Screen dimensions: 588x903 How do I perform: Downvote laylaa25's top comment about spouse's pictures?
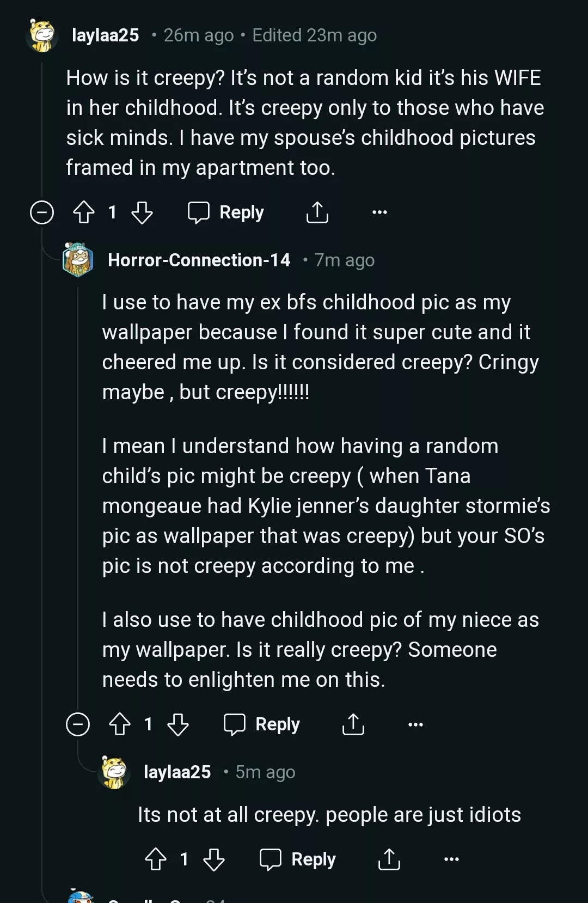(x=142, y=212)
